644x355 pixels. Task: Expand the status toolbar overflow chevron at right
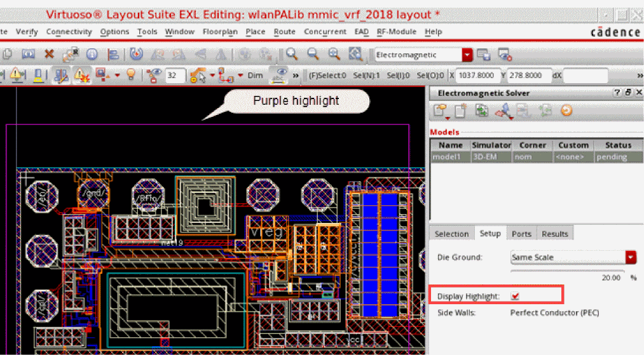(x=640, y=76)
